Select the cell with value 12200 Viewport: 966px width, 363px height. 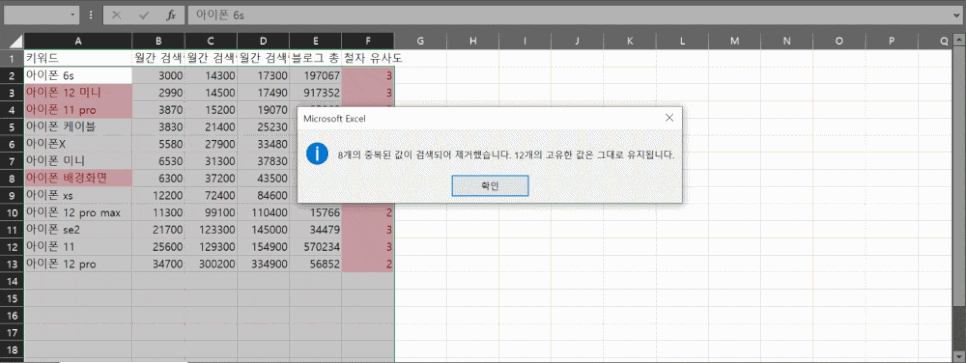pyautogui.click(x=158, y=195)
